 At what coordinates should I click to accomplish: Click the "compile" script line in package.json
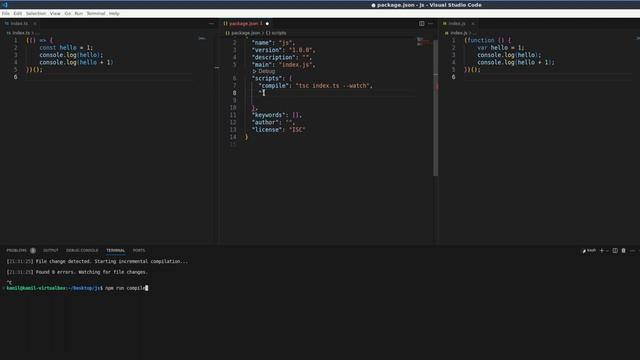click(316, 86)
